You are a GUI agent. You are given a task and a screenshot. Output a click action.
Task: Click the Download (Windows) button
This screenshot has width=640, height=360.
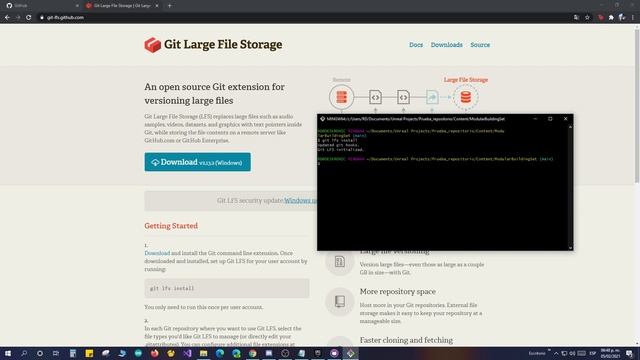pyautogui.click(x=198, y=162)
